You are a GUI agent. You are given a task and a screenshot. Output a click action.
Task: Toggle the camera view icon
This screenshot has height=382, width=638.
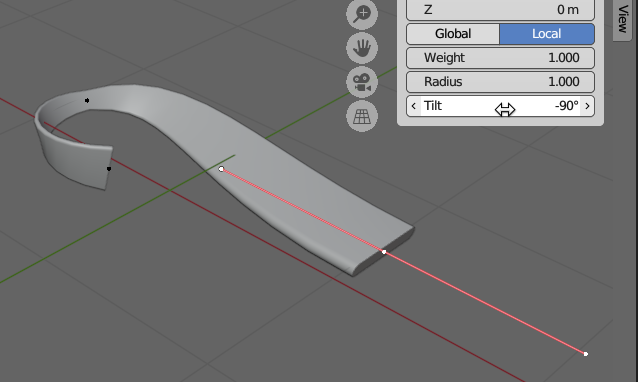pos(362,82)
